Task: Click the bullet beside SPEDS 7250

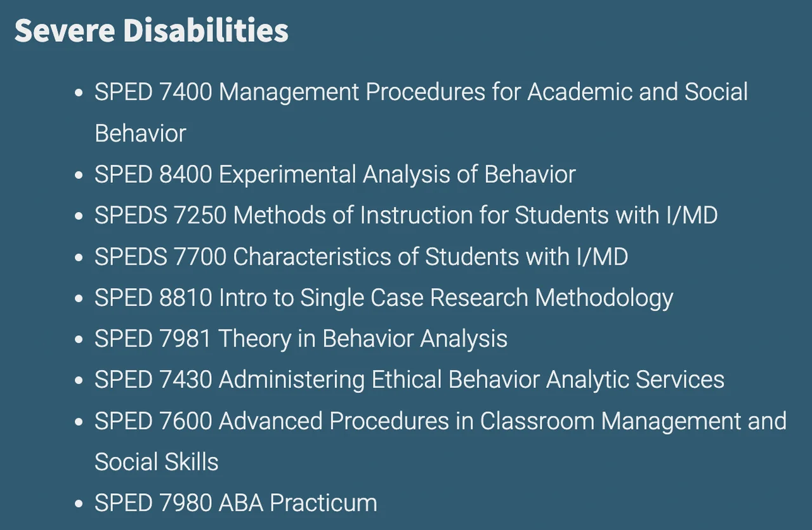Action: (x=79, y=217)
